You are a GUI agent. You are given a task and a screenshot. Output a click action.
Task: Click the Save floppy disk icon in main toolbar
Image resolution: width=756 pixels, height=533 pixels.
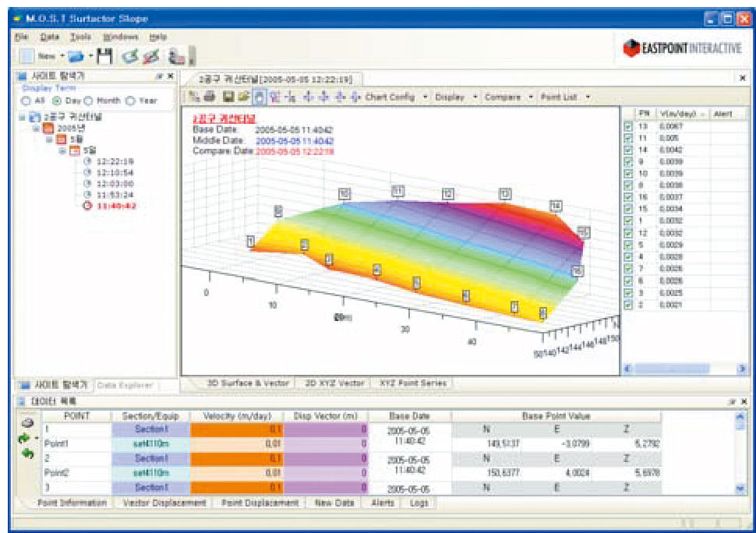[104, 56]
